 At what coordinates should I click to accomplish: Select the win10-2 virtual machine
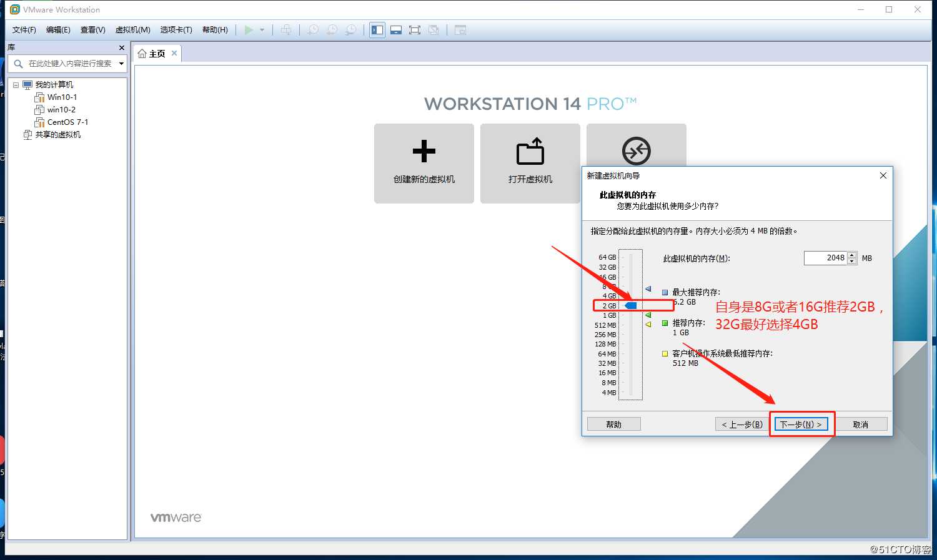pyautogui.click(x=61, y=110)
